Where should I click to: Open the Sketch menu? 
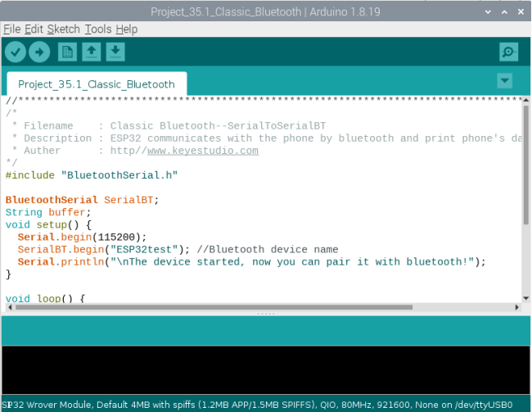[x=64, y=29]
